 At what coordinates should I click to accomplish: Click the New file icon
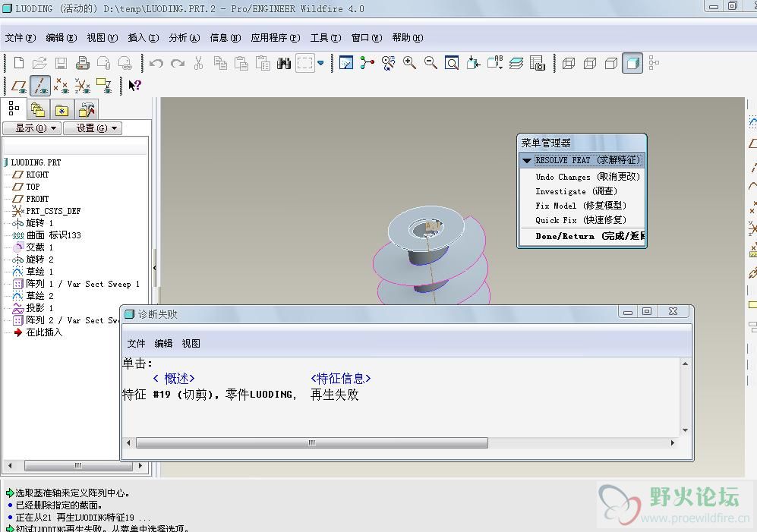tap(19, 63)
